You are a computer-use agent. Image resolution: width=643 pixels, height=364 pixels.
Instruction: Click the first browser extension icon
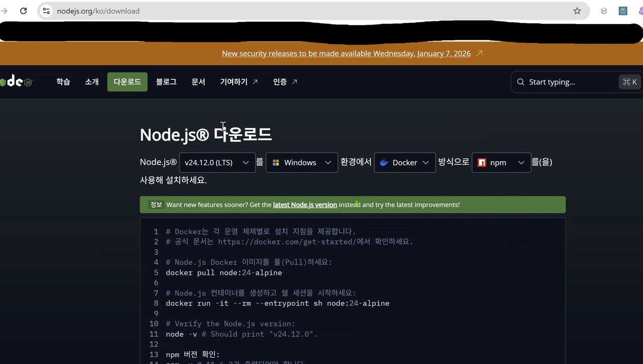click(x=604, y=11)
